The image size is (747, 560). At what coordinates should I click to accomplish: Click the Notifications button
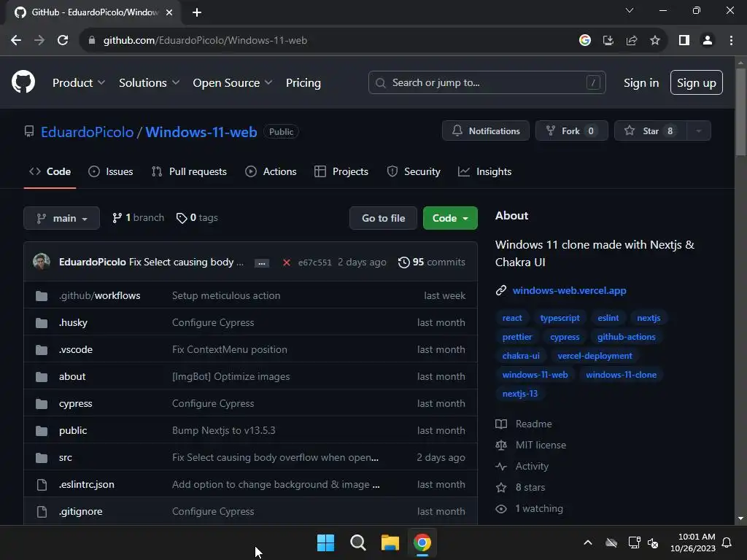[485, 131]
